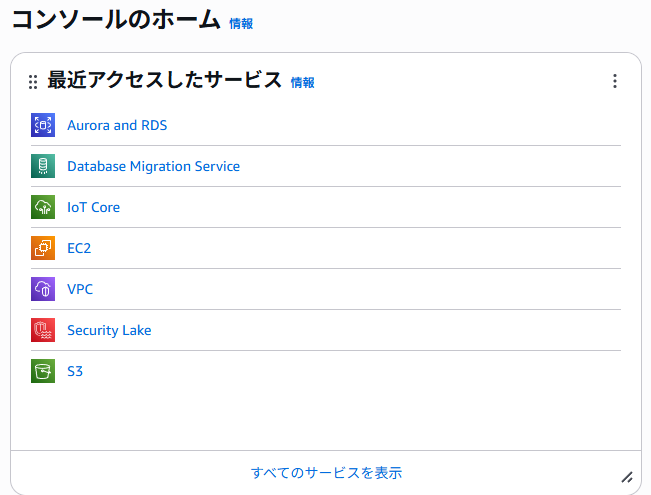This screenshot has width=651, height=495.
Task: Click 情報 link beside コンソールのホーム heading
Action: [241, 23]
